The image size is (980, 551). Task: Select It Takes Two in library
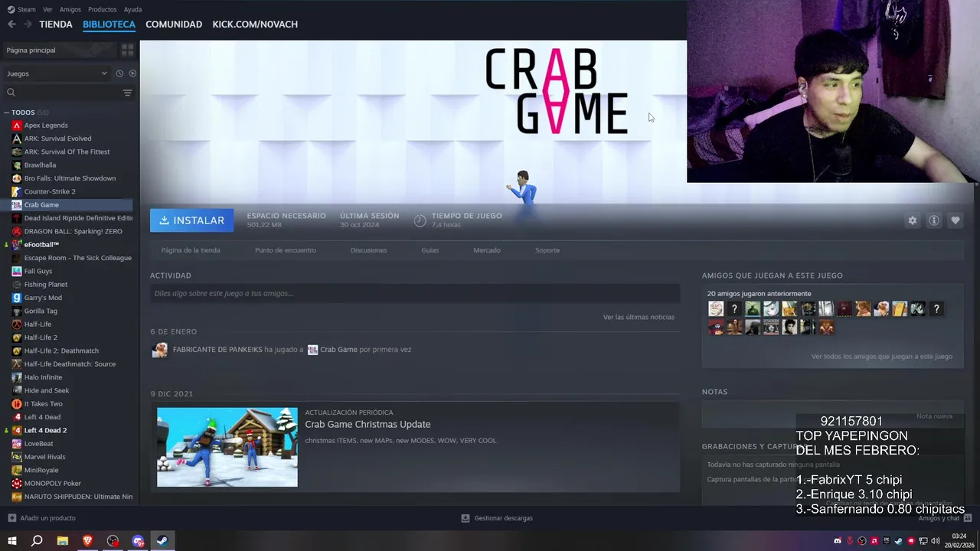click(x=43, y=404)
